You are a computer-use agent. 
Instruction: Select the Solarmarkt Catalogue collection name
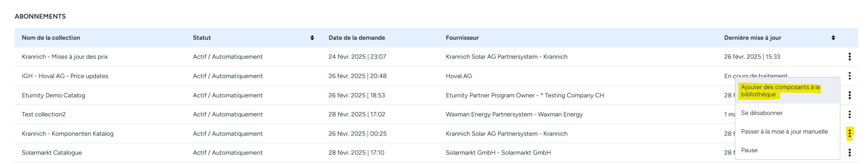(52, 153)
